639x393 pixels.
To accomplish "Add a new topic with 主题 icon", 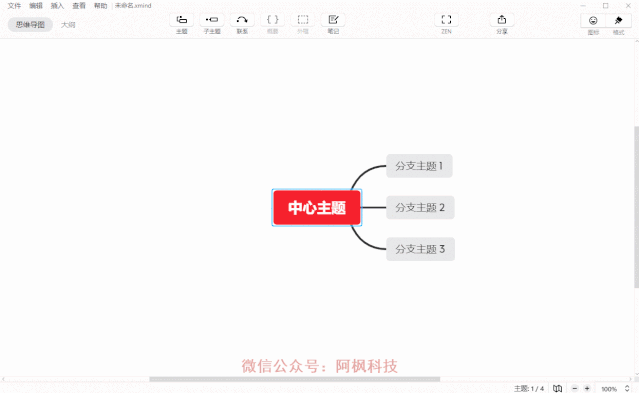I will point(181,20).
